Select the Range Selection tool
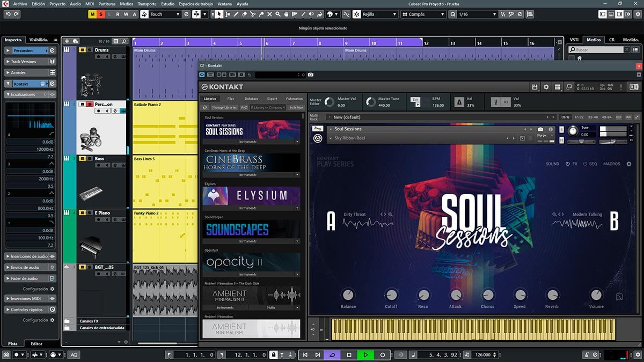This screenshot has height=362, width=644. click(228, 14)
